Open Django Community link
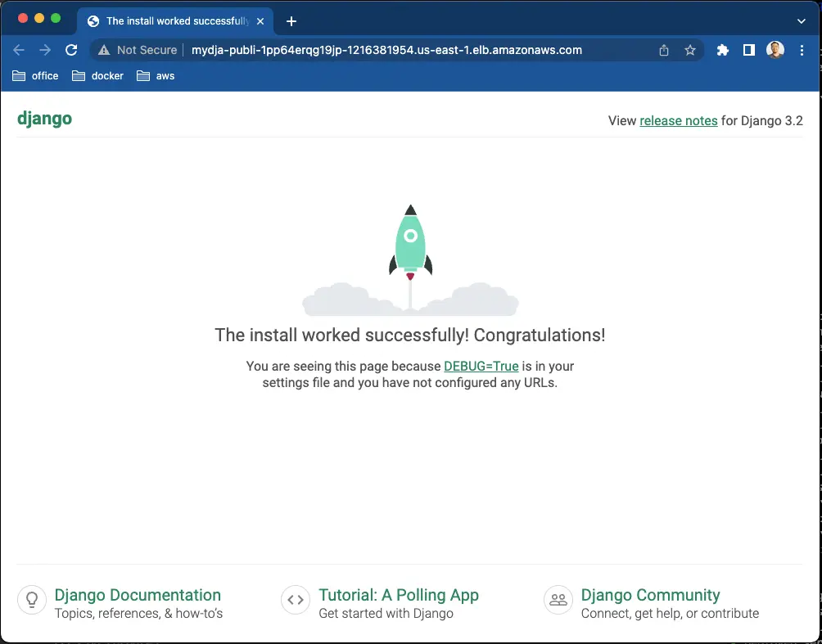The height and width of the screenshot is (644, 822). pos(650,595)
